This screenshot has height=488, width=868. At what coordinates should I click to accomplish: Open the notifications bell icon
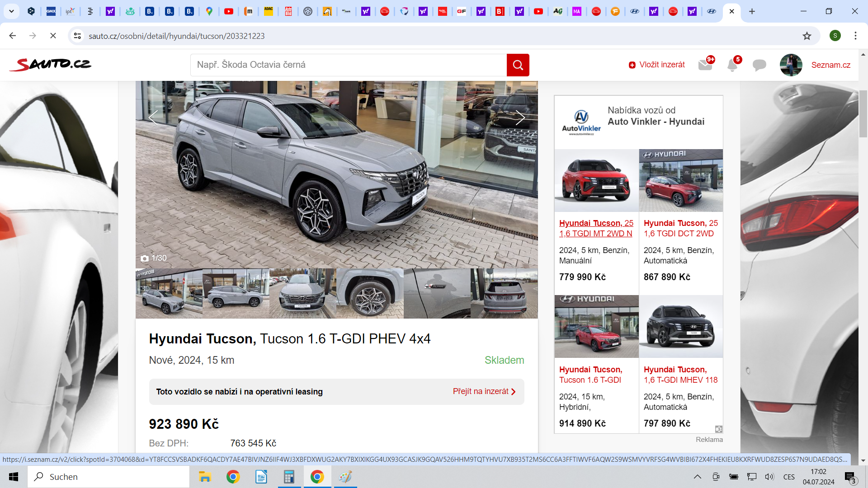tap(732, 65)
